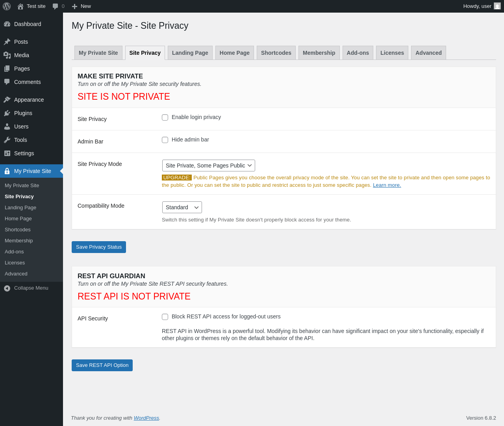The width and height of the screenshot is (504, 426).
Task: Click the Version 6.8.2 footer text
Action: [x=481, y=418]
